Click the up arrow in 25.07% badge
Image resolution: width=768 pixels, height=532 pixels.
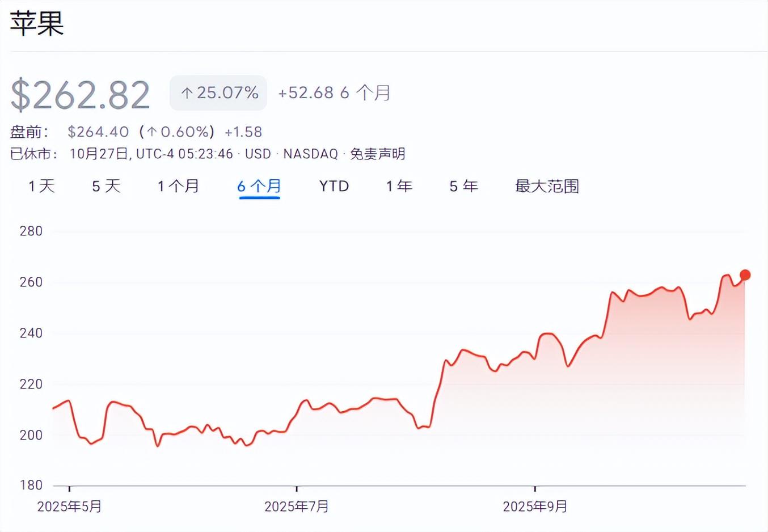click(x=187, y=93)
